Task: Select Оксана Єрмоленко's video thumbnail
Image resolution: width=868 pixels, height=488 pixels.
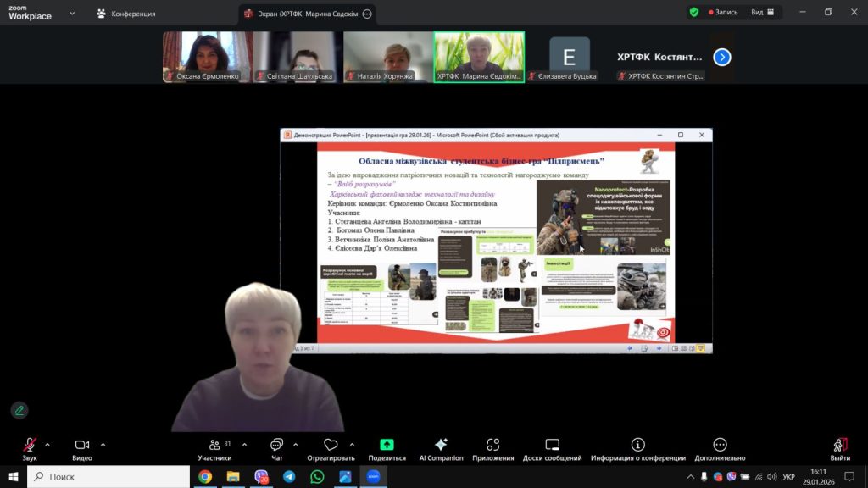Action: point(208,57)
